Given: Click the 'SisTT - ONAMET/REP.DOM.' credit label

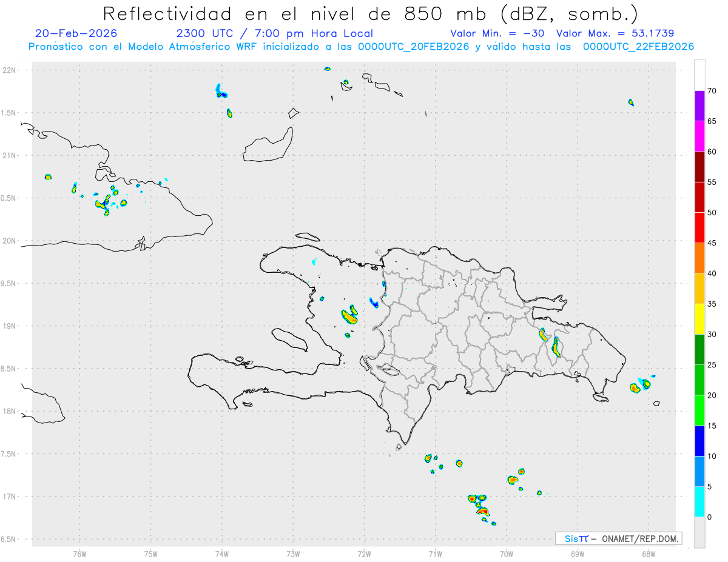Looking at the screenshot, I should 618,538.
